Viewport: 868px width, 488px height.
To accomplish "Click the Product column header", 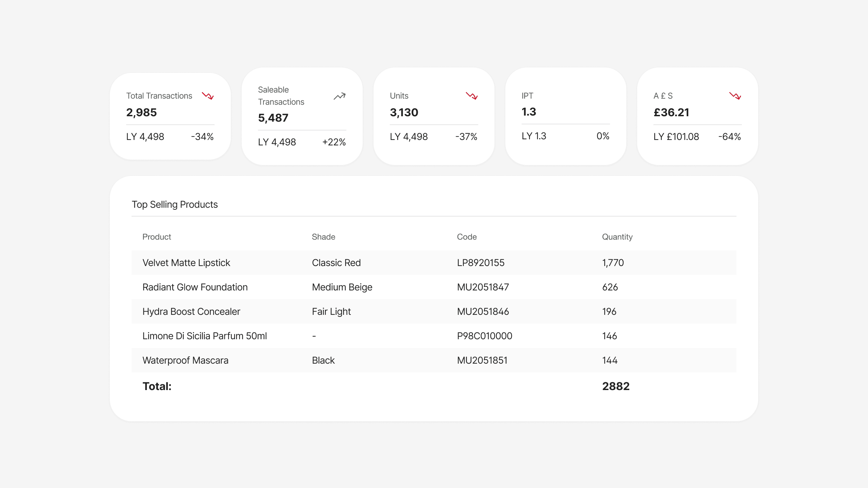I will pos(157,237).
